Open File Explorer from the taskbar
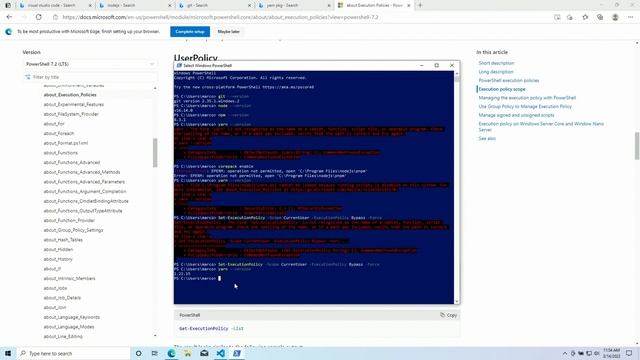The height and width of the screenshot is (360, 640). pos(187,353)
